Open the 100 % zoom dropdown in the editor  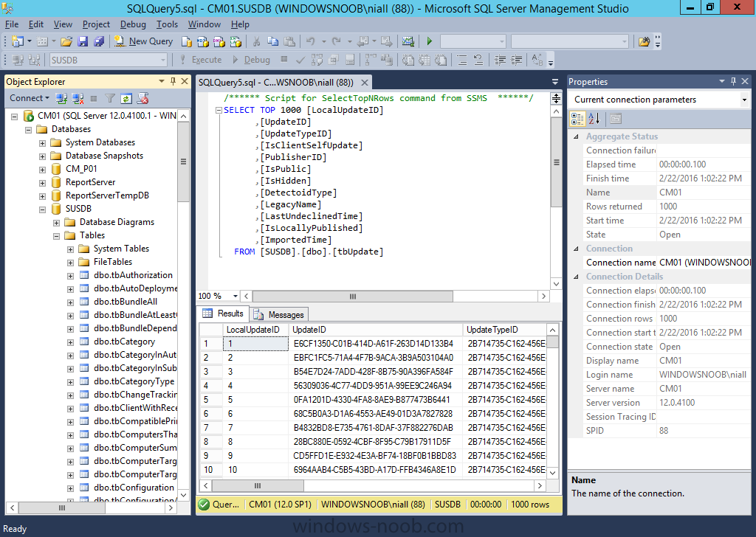point(236,296)
